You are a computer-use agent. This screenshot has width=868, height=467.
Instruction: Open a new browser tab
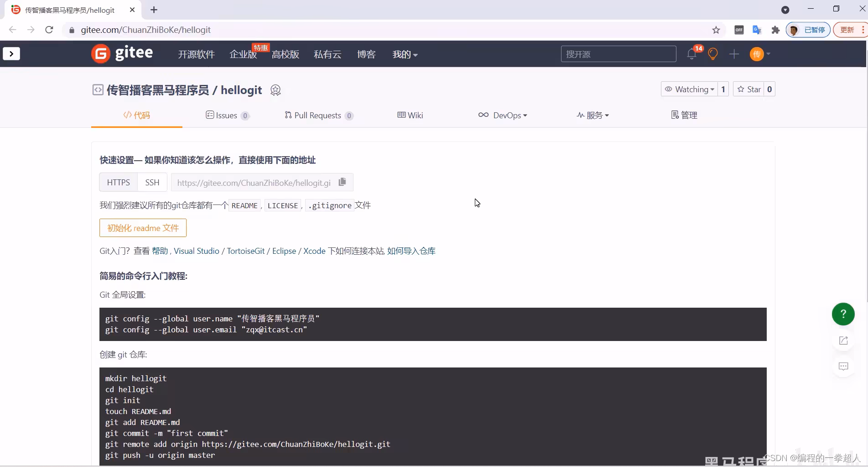(x=154, y=10)
